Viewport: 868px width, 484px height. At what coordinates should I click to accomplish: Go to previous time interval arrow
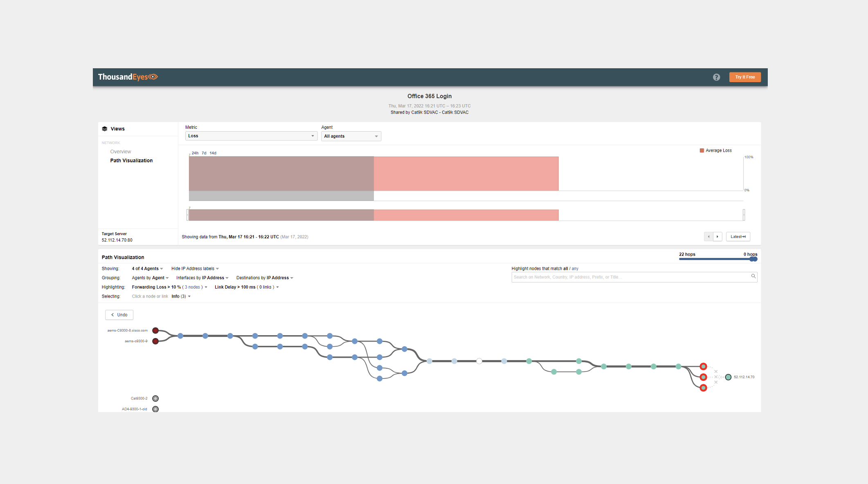708,237
